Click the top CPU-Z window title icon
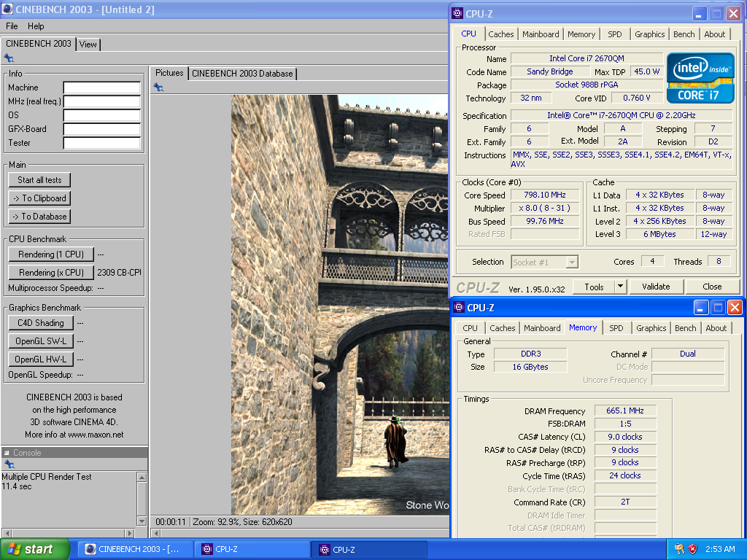Image resolution: width=747 pixels, height=560 pixels. 457,13
